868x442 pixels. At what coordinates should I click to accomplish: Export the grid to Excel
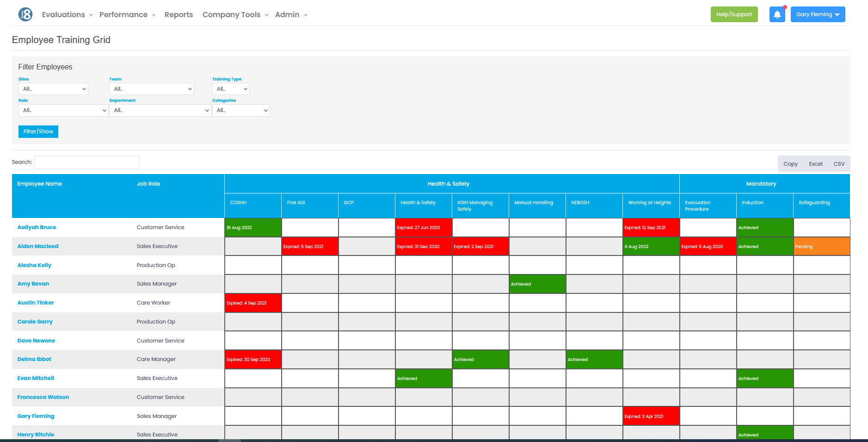tap(815, 163)
